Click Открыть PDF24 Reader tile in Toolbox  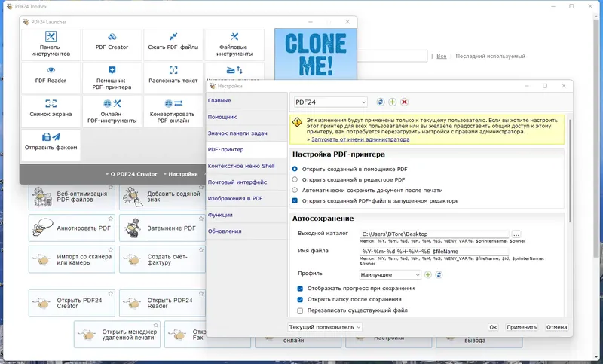(162, 303)
